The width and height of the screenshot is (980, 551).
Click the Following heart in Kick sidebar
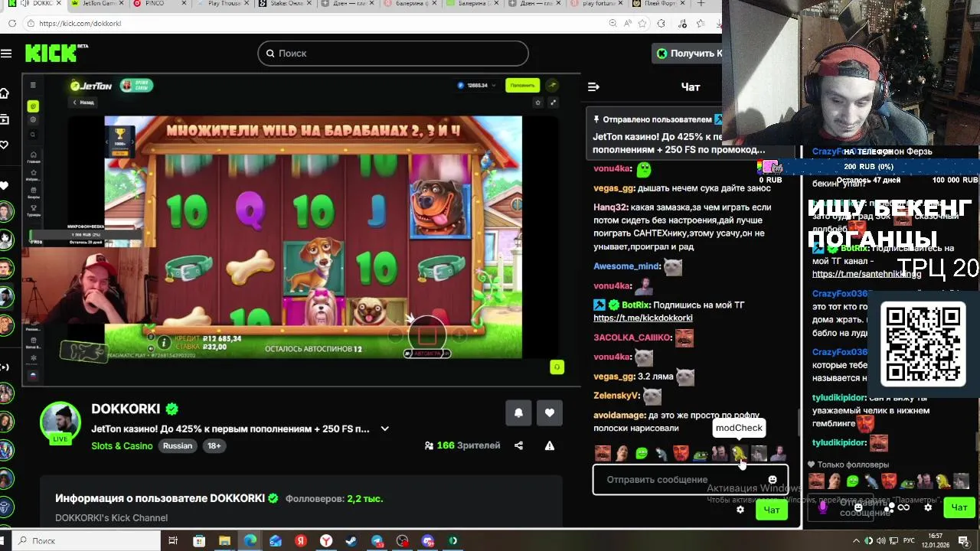pyautogui.click(x=4, y=145)
